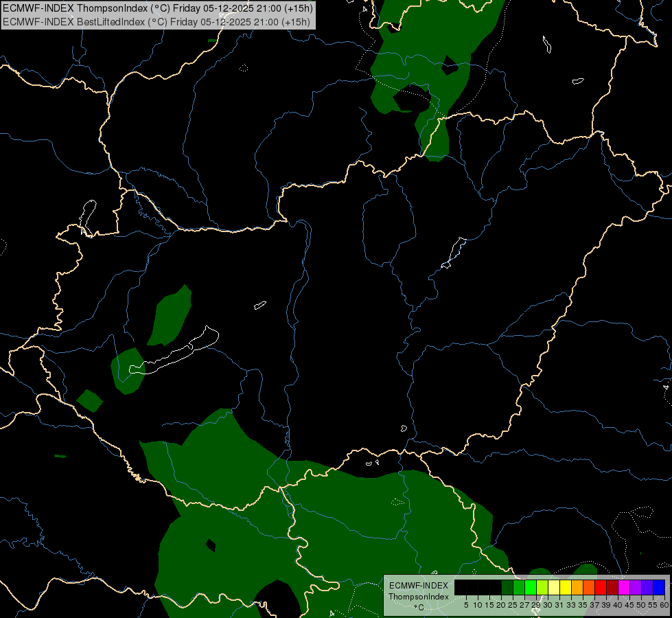
Task: Pick the violet 50–55 legend swatch
Action: click(647, 587)
